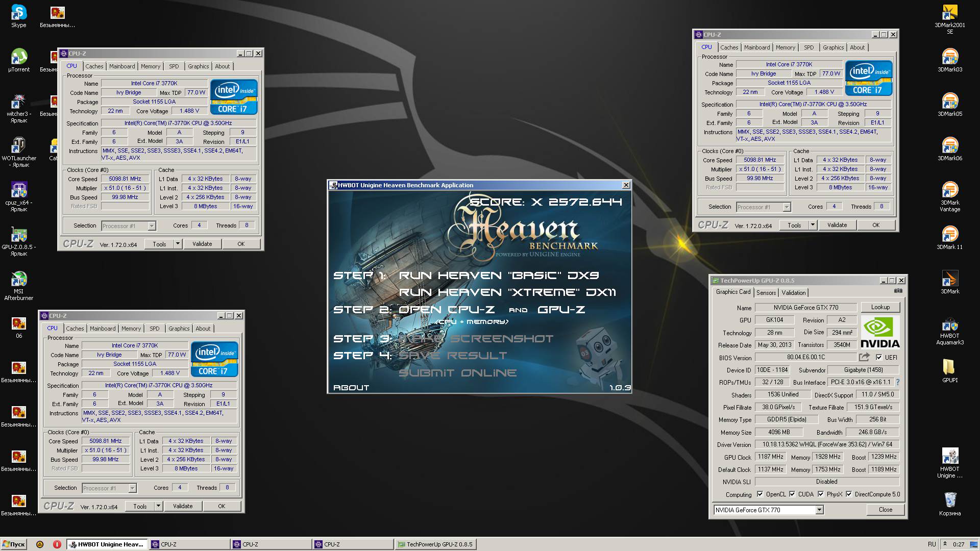
Task: Open SPD tab in bottom-left CPU-Z
Action: (x=155, y=329)
